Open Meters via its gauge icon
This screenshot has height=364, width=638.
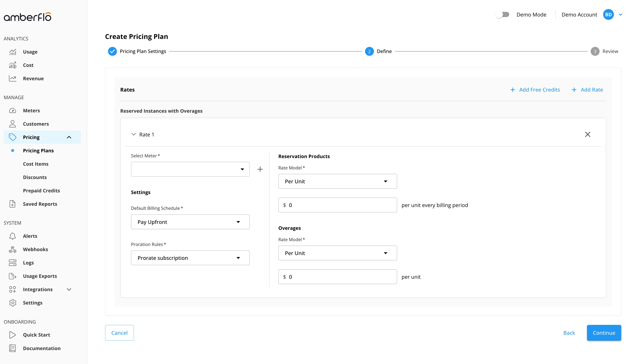tap(12, 110)
